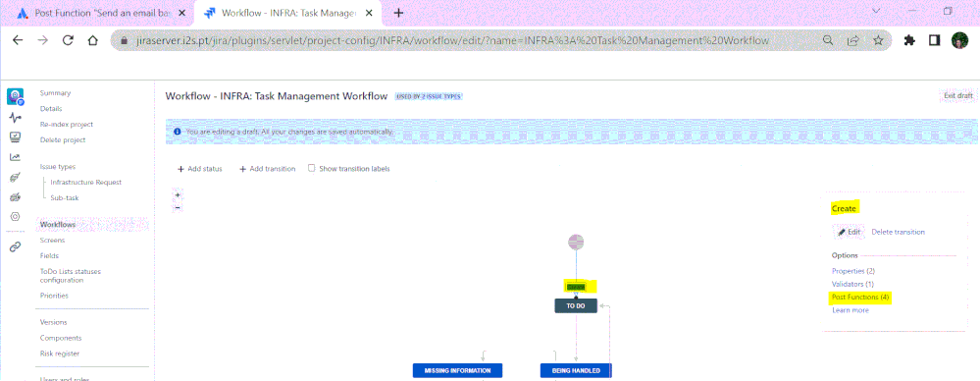Go to browser home page icon
This screenshot has height=381, width=980.
(92, 40)
